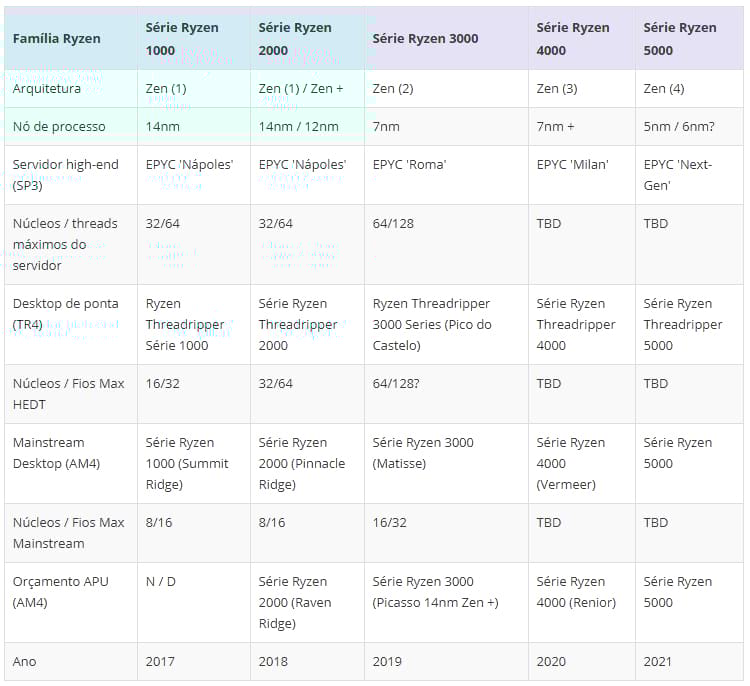The image size is (750, 686).
Task: Click the 'N / D' APU cell
Action: click(x=194, y=602)
